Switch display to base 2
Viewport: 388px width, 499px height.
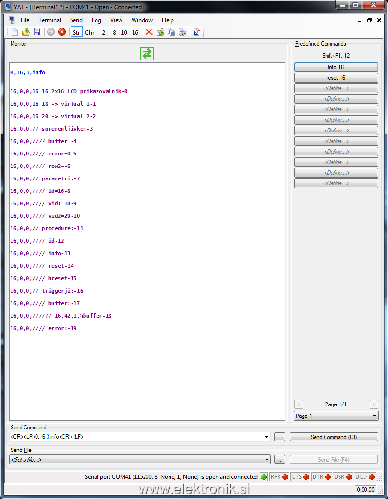104,32
